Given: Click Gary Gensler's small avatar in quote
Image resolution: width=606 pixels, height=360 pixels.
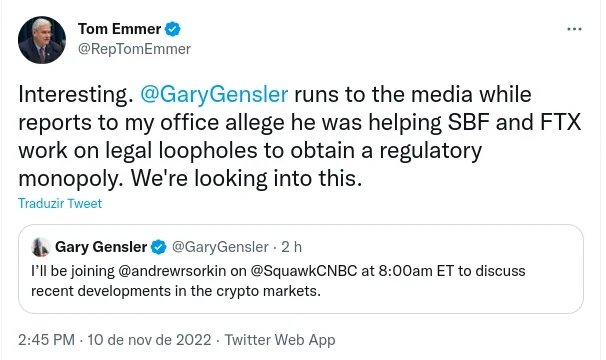Looking at the screenshot, I should click(x=41, y=247).
